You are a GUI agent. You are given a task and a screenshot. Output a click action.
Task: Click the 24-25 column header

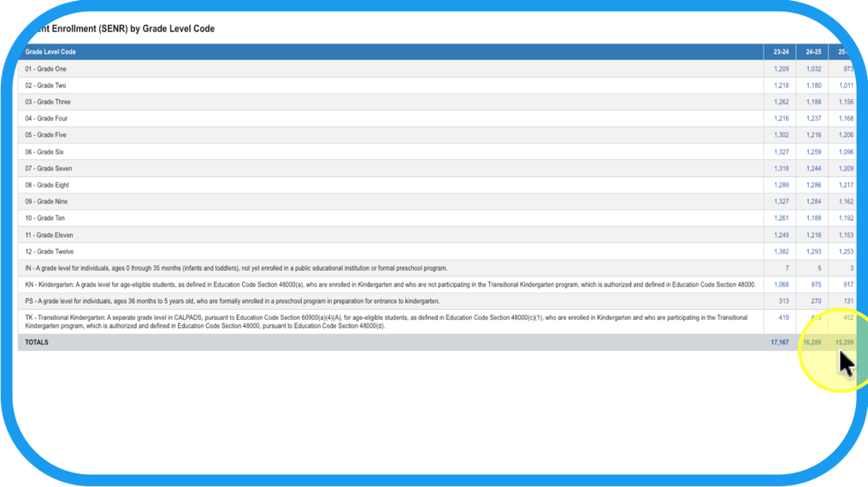(812, 52)
